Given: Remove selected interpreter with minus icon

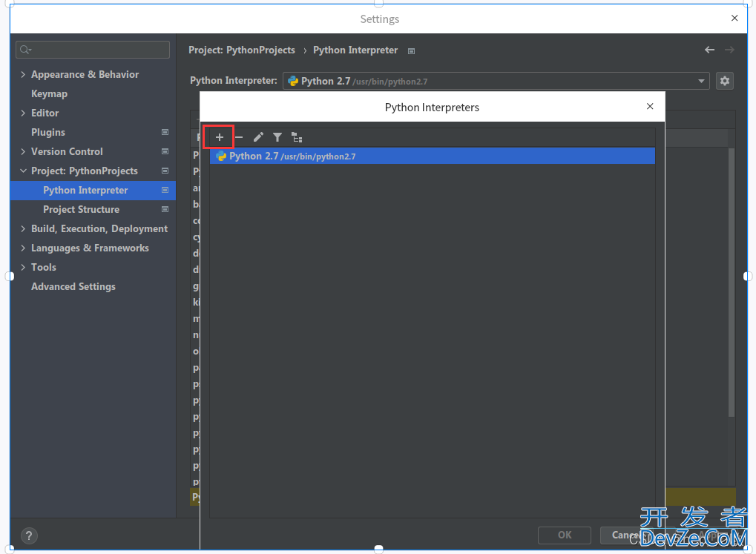Looking at the screenshot, I should click(x=239, y=137).
